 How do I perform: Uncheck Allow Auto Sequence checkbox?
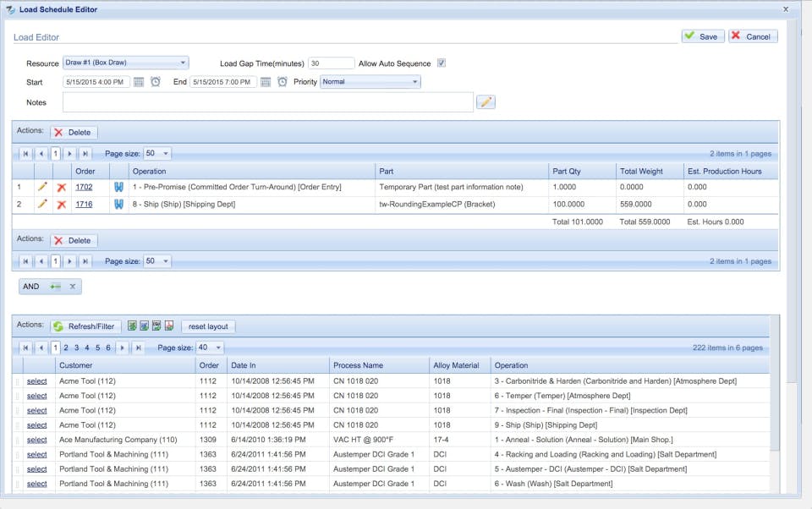pos(441,63)
